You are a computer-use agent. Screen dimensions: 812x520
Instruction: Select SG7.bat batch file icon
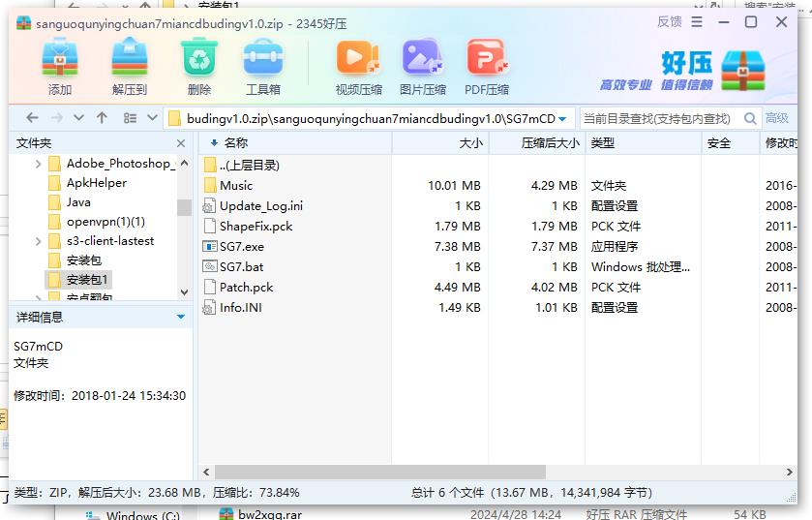point(209,266)
